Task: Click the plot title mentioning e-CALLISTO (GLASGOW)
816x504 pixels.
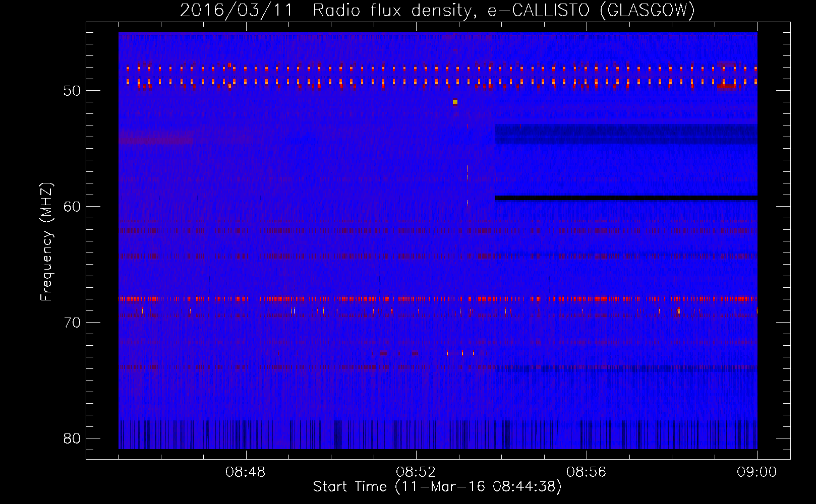Action: coord(437,10)
